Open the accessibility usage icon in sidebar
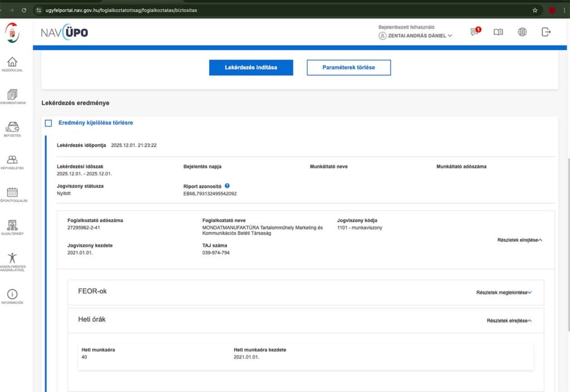This screenshot has width=570, height=392. pyautogui.click(x=12, y=258)
